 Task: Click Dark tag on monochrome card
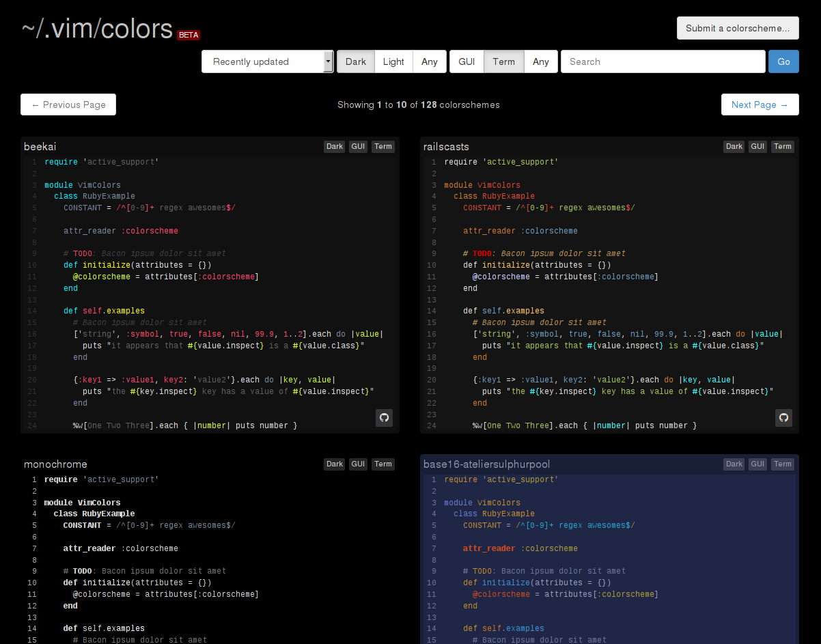pos(335,464)
